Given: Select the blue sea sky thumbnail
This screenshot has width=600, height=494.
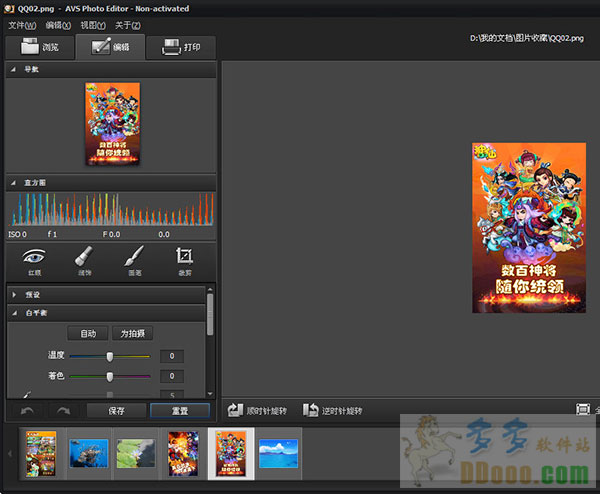Looking at the screenshot, I should 278,454.
